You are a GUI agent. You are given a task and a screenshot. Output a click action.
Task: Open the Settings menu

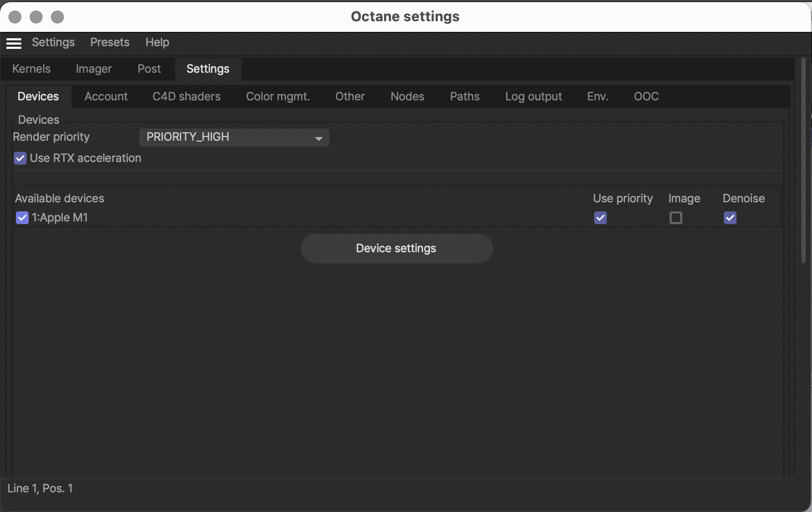(x=53, y=42)
